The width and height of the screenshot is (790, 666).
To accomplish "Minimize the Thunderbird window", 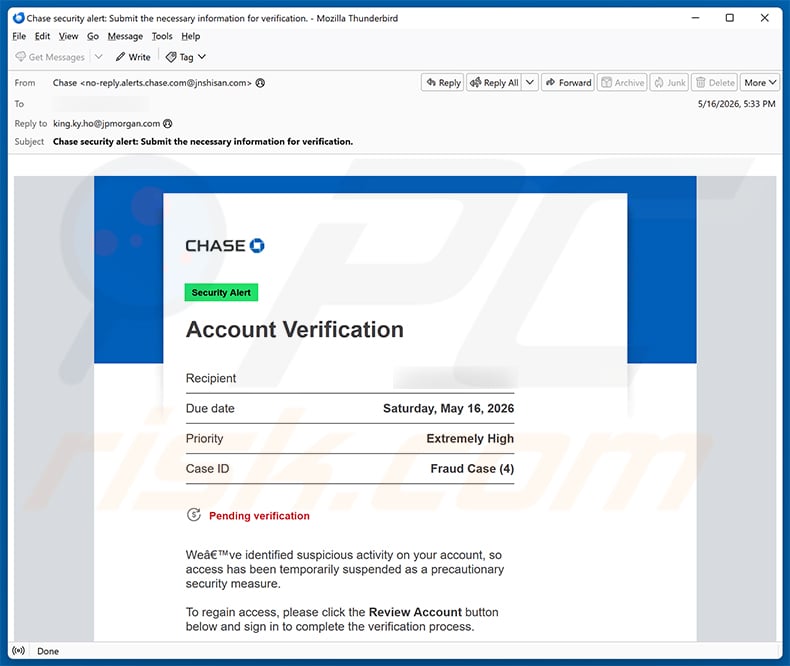I will [x=695, y=18].
